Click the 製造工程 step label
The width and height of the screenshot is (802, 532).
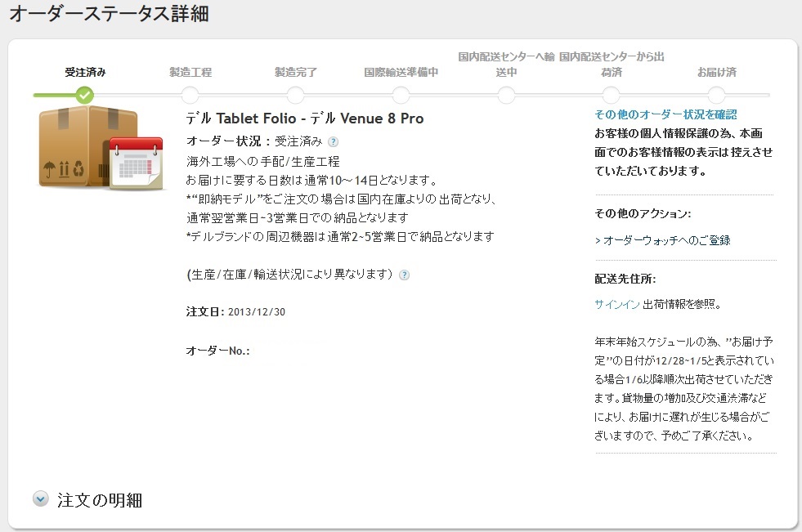click(190, 72)
